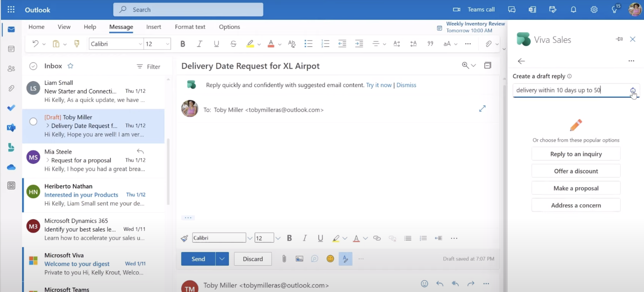Expand Request for a proposal conversation chevron
Viewport: 644px width, 292px height.
pyautogui.click(x=47, y=160)
